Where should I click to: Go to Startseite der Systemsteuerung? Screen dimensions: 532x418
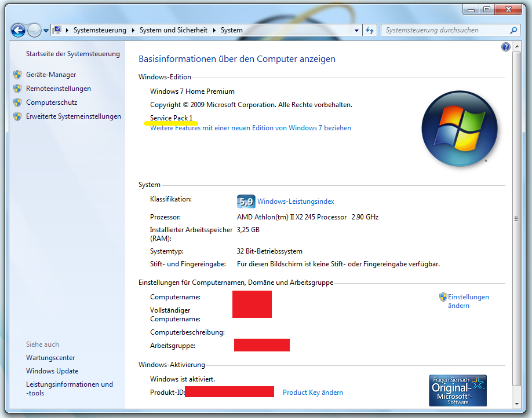click(x=73, y=54)
